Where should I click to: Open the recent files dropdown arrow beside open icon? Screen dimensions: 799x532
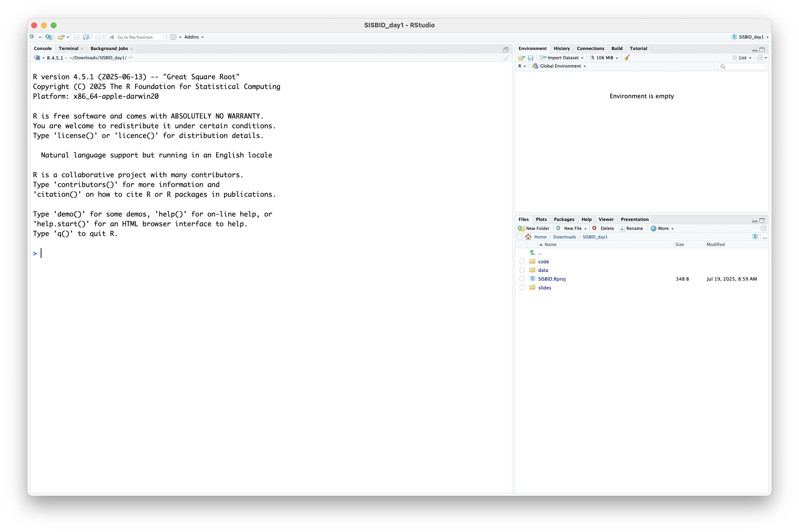68,37
